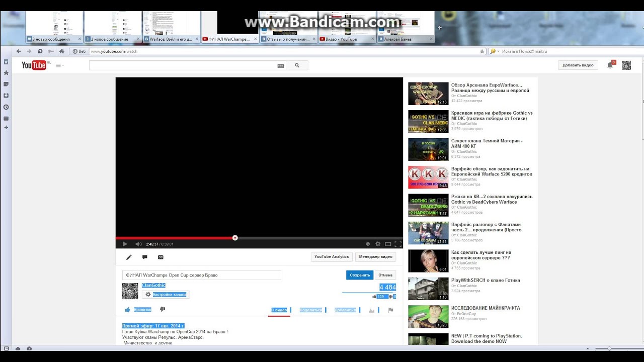Click the magnifier search button
The height and width of the screenshot is (362, 644).
click(297, 65)
